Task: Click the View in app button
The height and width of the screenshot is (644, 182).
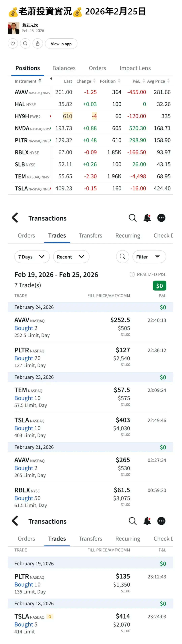Action: pos(61,44)
